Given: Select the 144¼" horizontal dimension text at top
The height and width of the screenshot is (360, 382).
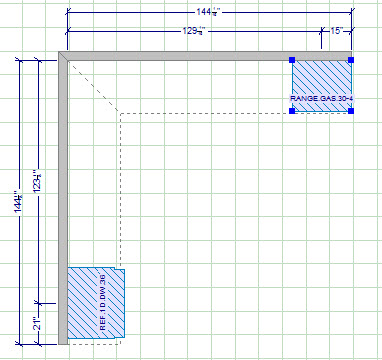Looking at the screenshot, I should (x=208, y=12).
